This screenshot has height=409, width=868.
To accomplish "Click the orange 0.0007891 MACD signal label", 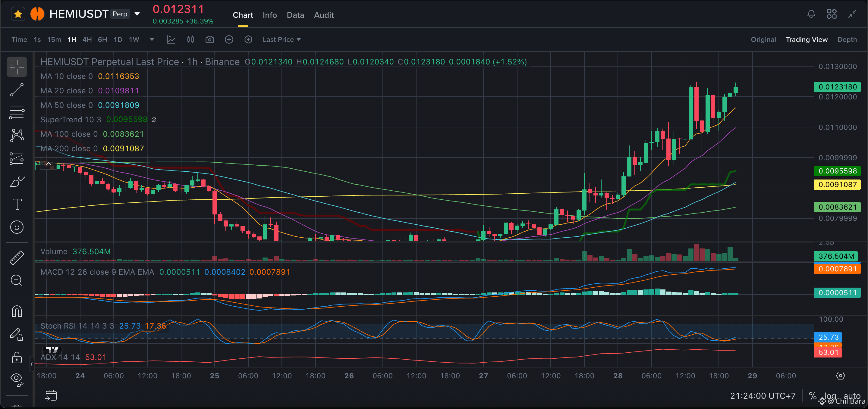I will (837, 269).
